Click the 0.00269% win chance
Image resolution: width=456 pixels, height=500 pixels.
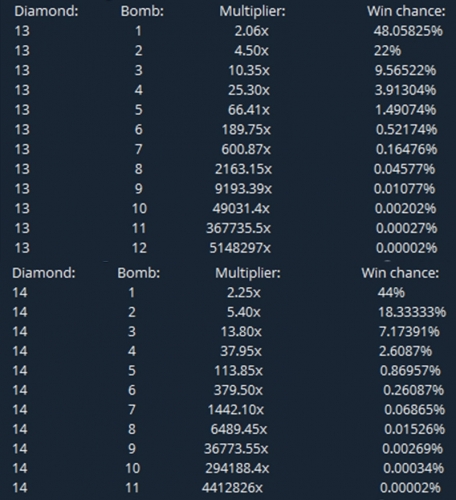point(413,449)
